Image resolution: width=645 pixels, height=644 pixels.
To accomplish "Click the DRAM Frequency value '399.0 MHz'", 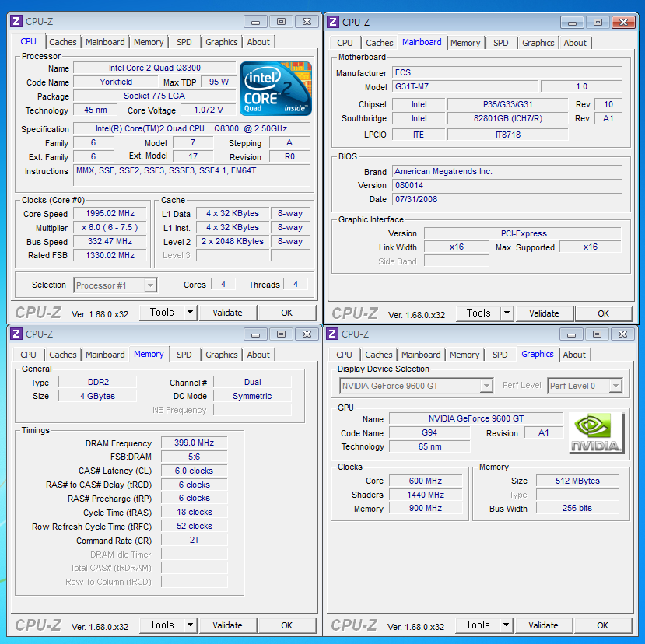I will pyautogui.click(x=195, y=443).
